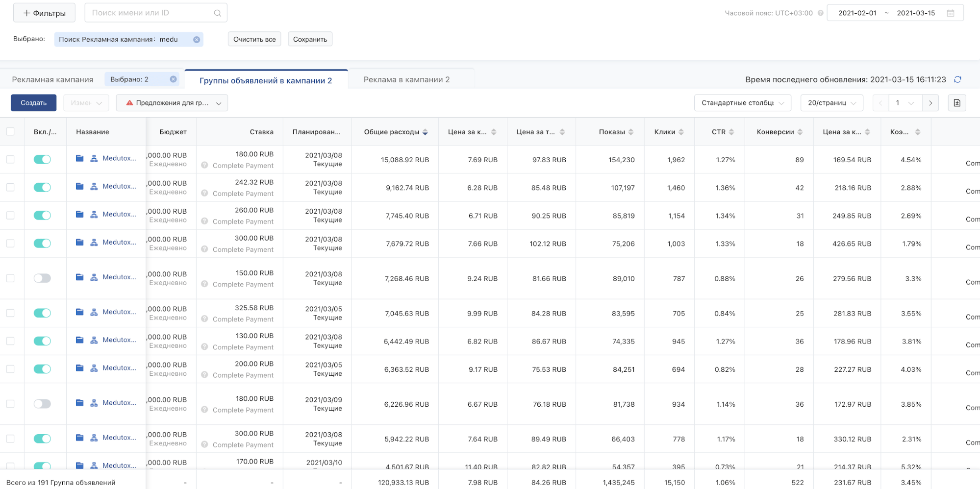Sort by Общие расходы column arrows
Viewport: 980px width, 489px height.
(425, 132)
